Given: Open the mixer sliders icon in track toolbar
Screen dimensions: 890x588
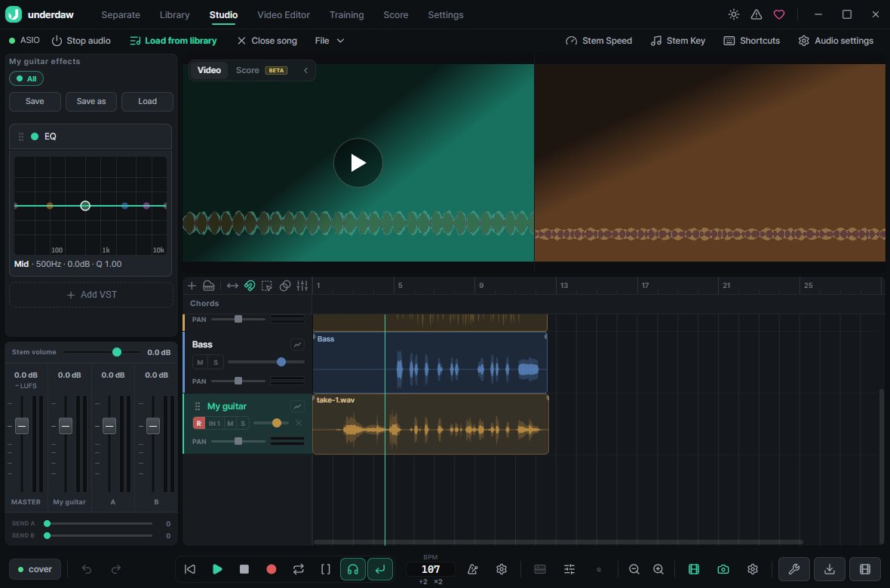Looking at the screenshot, I should (302, 286).
